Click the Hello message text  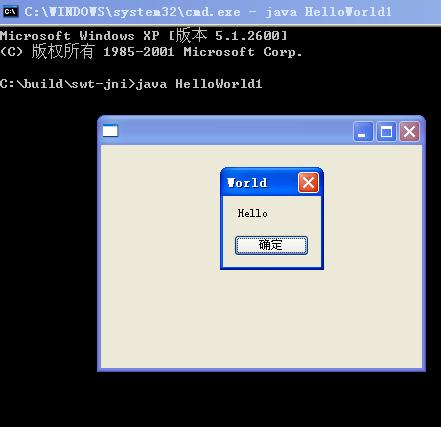pos(252,213)
